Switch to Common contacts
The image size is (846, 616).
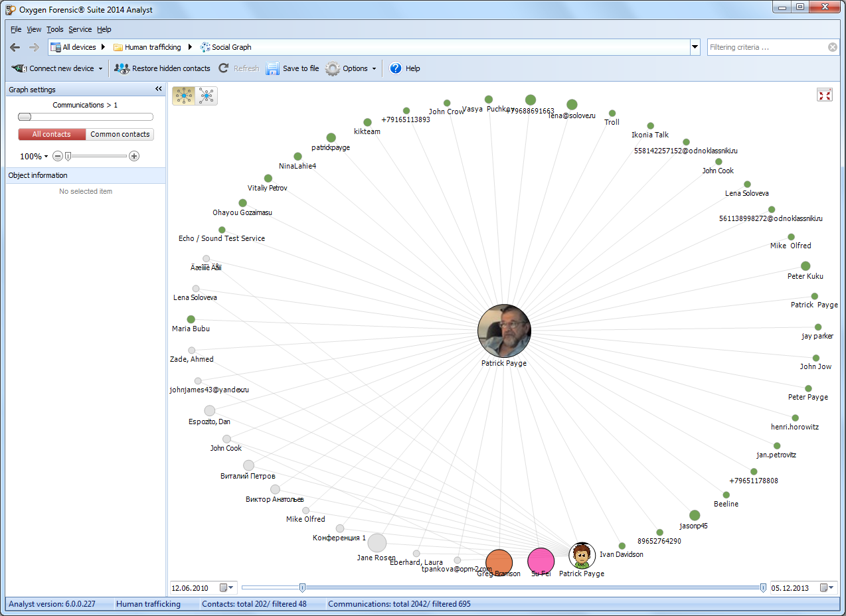[120, 134]
